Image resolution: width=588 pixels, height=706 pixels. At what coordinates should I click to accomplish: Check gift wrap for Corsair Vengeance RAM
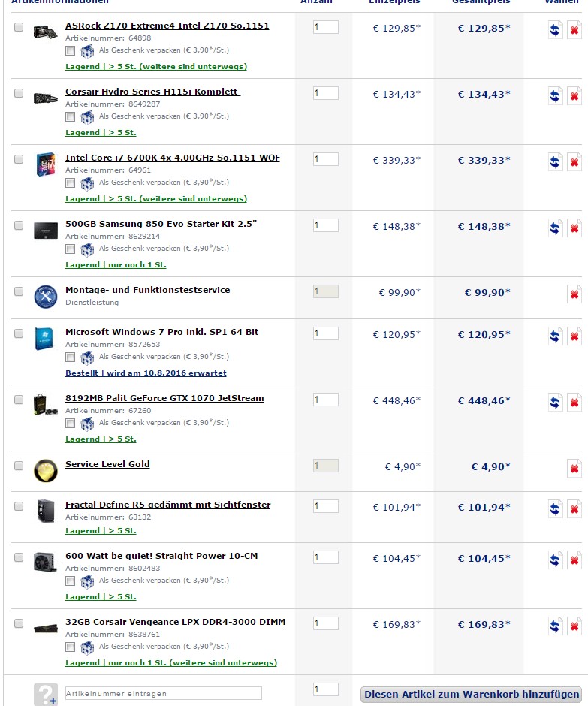[x=70, y=647]
